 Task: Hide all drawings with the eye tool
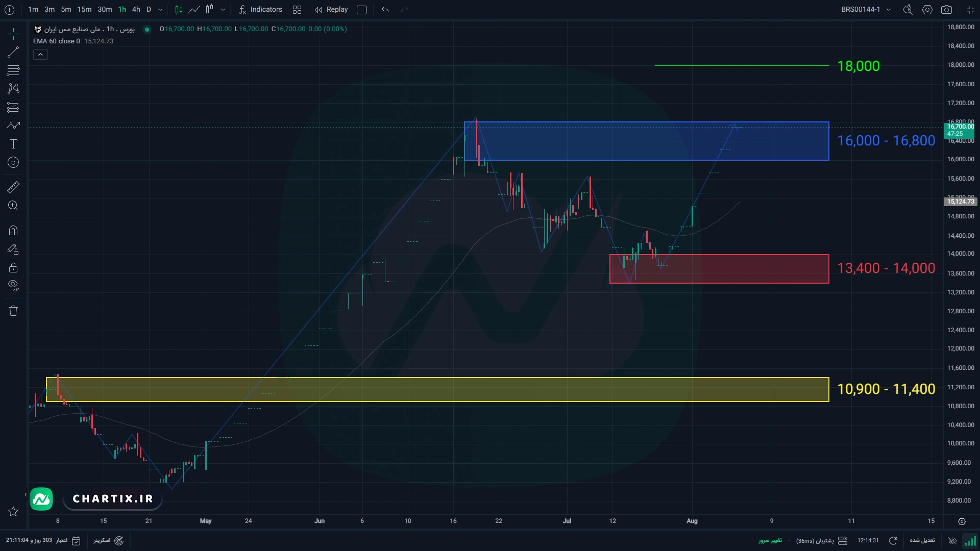coord(13,286)
